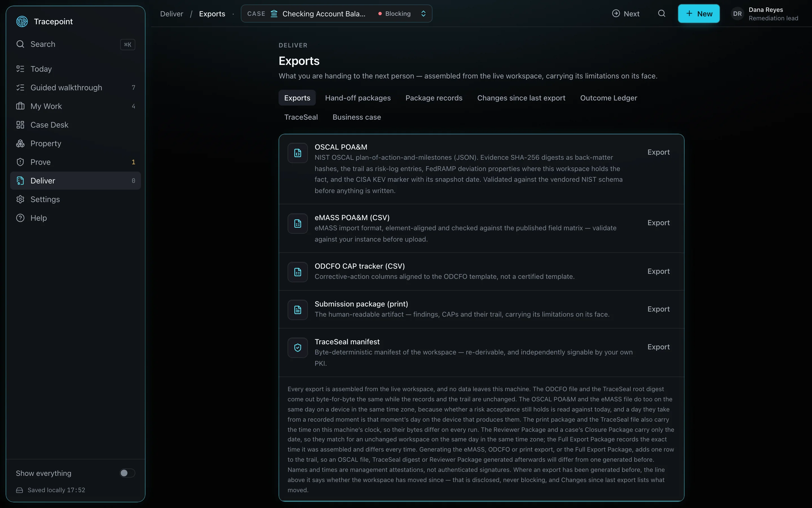The image size is (812, 508).
Task: Click the OSCAL POA&M JSON file icon
Action: pos(298,153)
